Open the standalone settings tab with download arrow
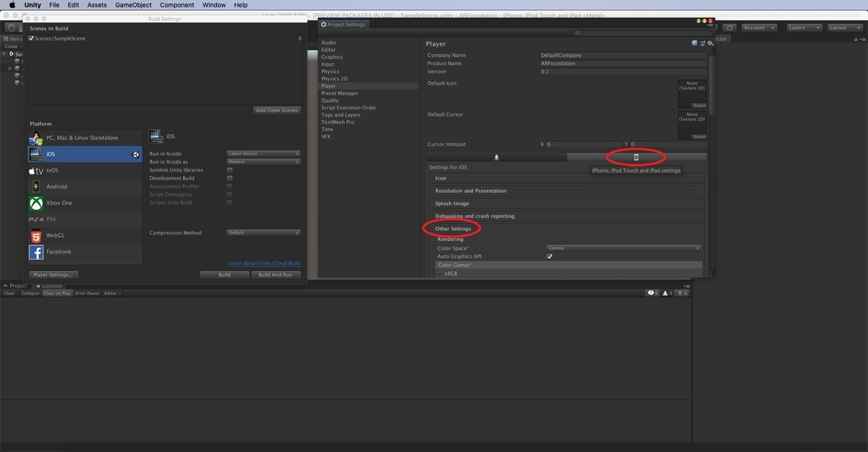Image resolution: width=868 pixels, height=452 pixels. coord(496,157)
